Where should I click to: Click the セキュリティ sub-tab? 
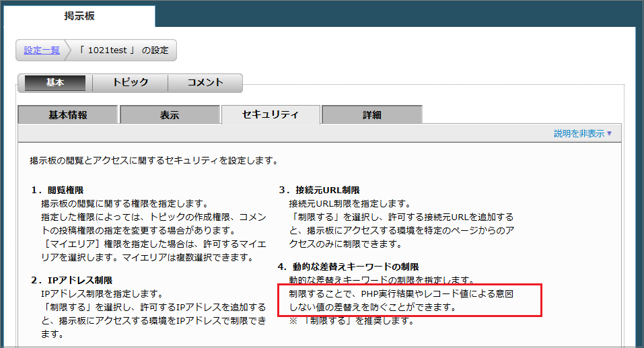point(271,115)
